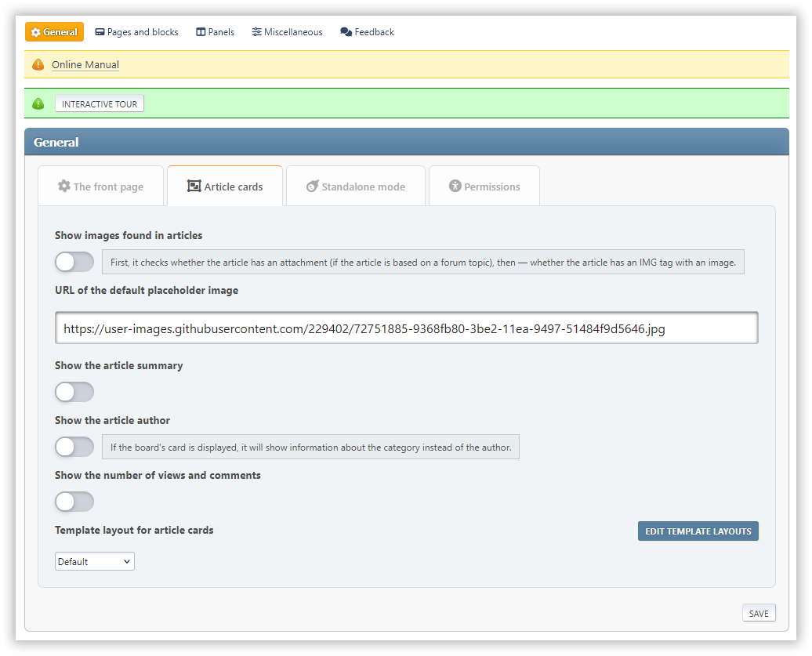
Task: Toggle number of views and comments switch
Action: [74, 502]
